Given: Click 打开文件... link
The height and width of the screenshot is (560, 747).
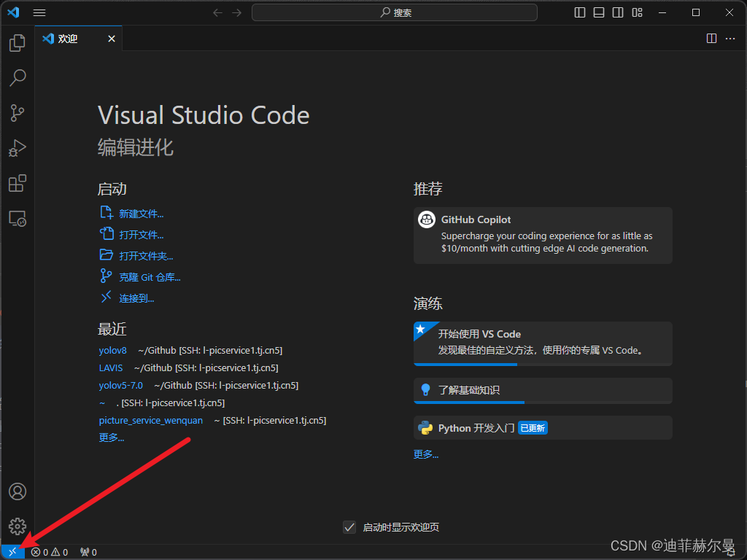Looking at the screenshot, I should (141, 235).
